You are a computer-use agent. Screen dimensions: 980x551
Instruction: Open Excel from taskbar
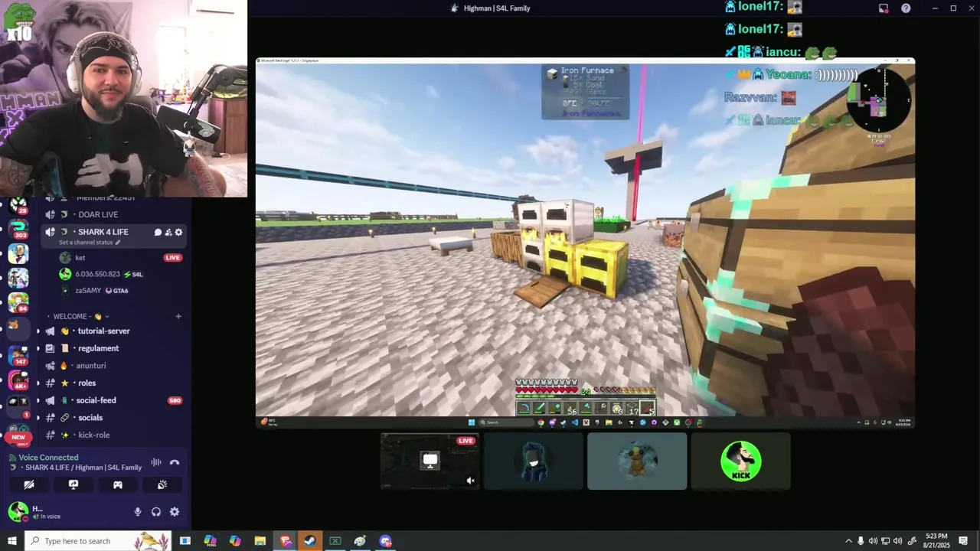335,541
